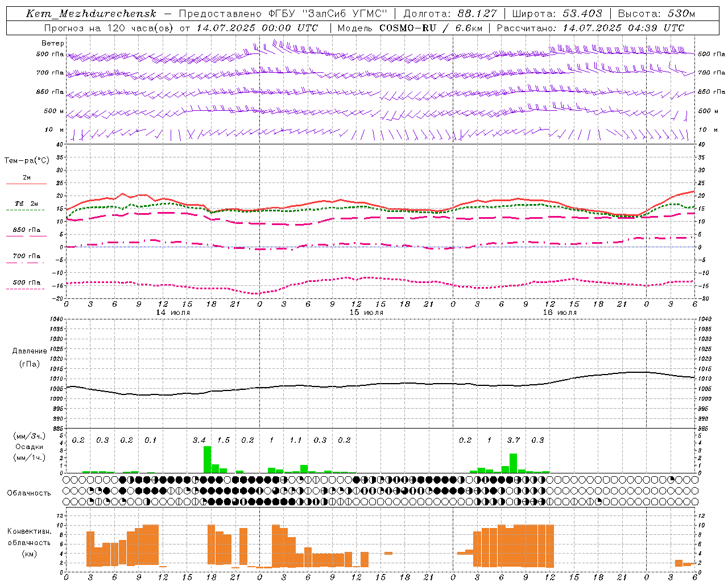Click the dashed line sample under Td 2м legend
The image size is (728, 582).
pyautogui.click(x=26, y=210)
